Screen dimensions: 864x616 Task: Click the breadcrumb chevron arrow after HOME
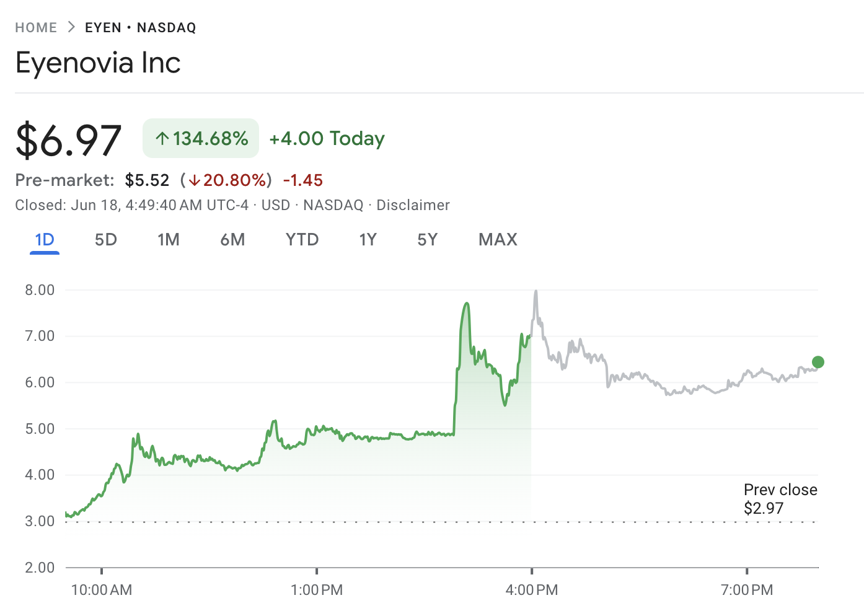pyautogui.click(x=71, y=27)
